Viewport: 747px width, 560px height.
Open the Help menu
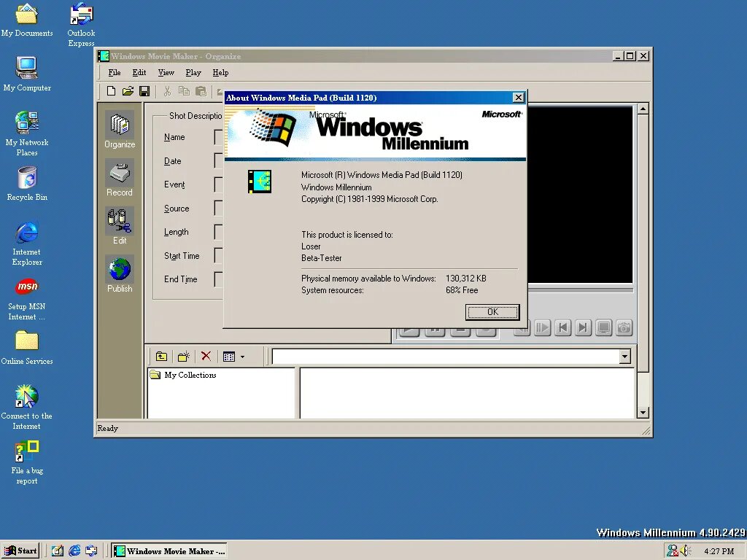coord(220,72)
